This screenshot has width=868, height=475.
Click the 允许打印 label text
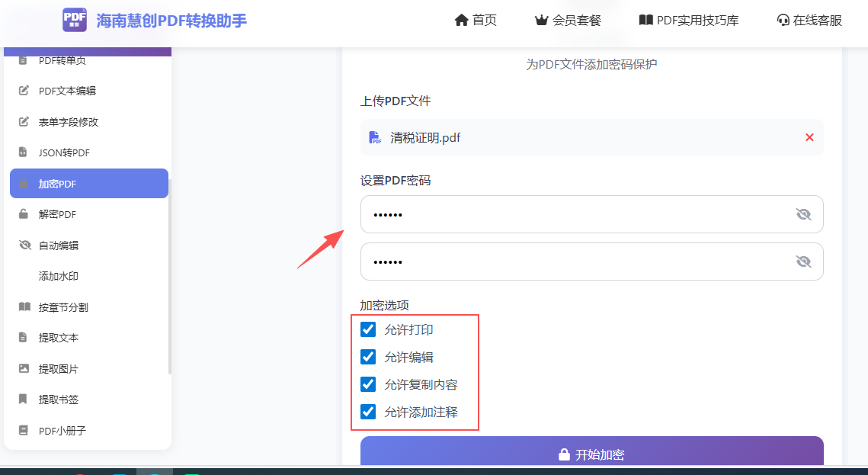tap(408, 329)
